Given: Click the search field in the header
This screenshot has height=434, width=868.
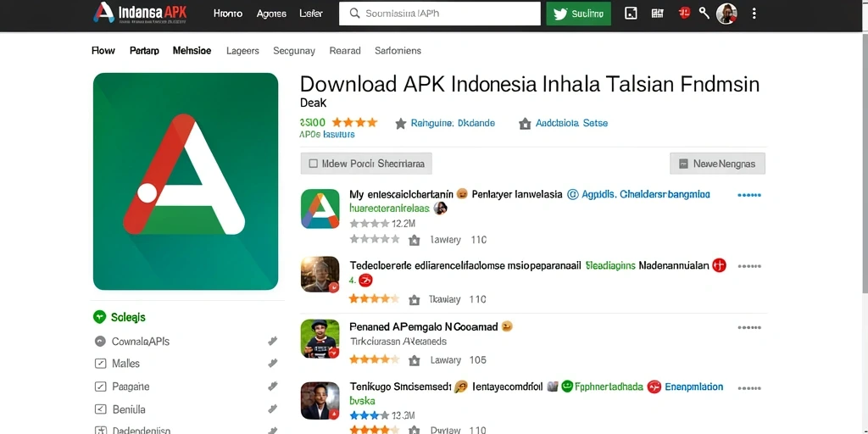Looking at the screenshot, I should pos(440,14).
